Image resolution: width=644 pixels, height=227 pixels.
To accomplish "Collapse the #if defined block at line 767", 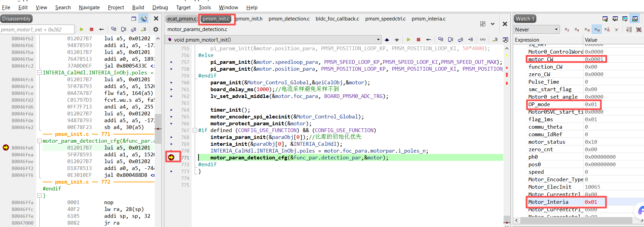I will pos(195,130).
